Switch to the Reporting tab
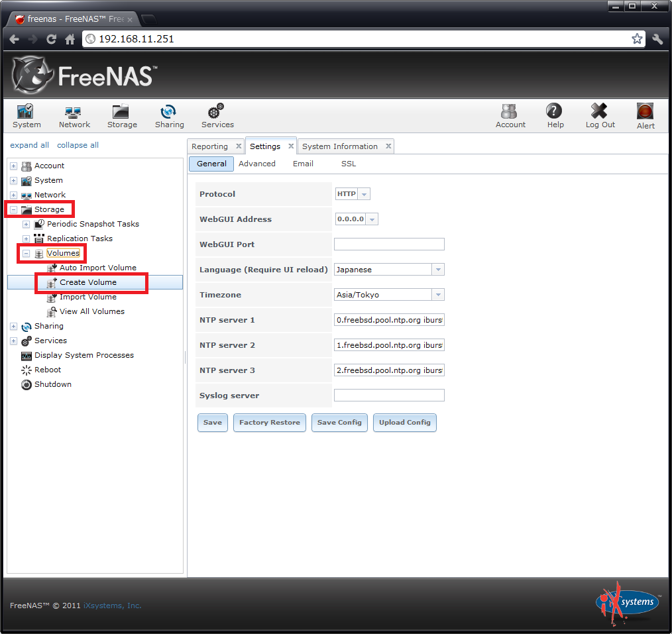The image size is (672, 634). [209, 146]
